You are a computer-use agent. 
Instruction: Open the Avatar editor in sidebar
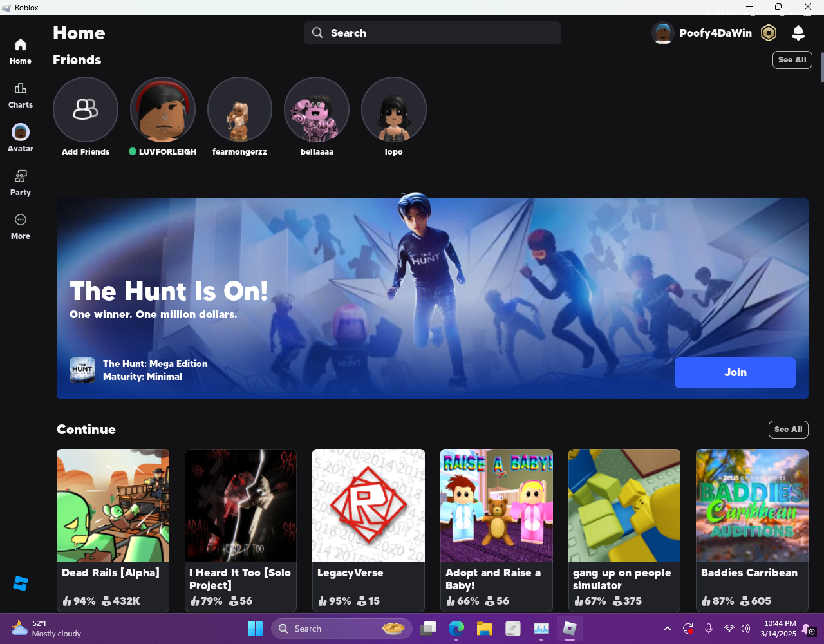point(21,138)
